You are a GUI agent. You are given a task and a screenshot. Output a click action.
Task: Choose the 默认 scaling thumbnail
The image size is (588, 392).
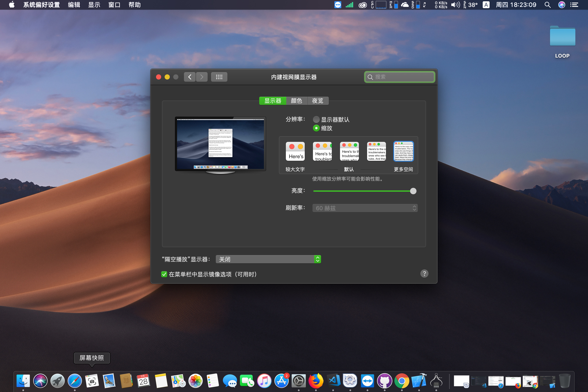click(349, 151)
